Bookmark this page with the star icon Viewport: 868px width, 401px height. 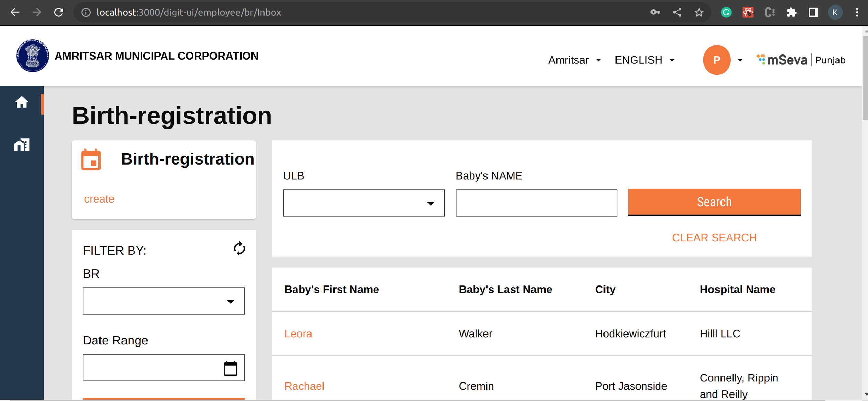tap(699, 13)
